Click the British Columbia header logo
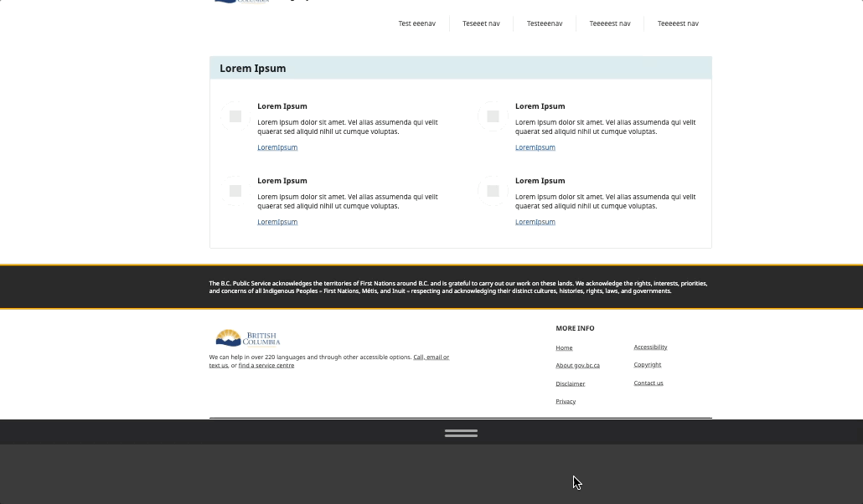This screenshot has height=504, width=863. [x=242, y=2]
